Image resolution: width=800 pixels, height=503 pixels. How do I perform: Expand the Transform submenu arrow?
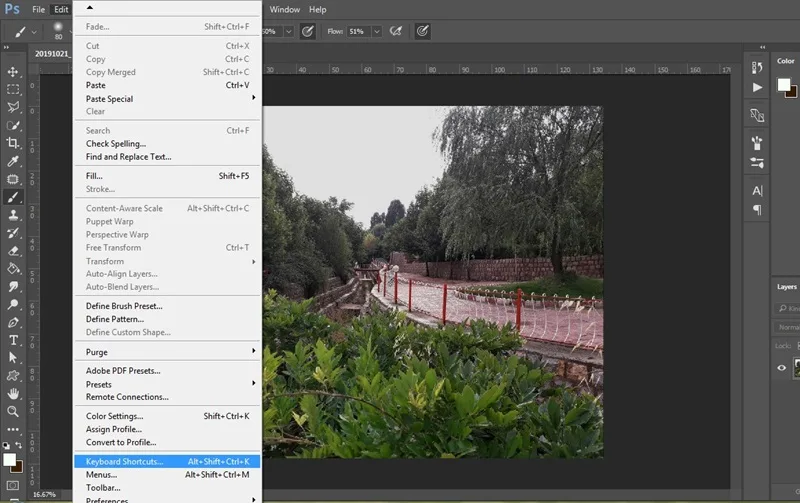254,261
